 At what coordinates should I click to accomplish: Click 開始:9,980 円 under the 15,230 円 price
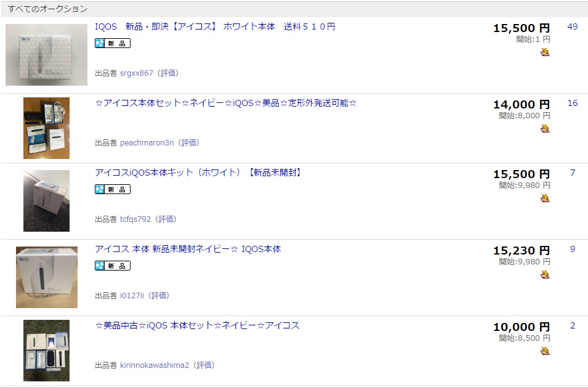point(524,262)
